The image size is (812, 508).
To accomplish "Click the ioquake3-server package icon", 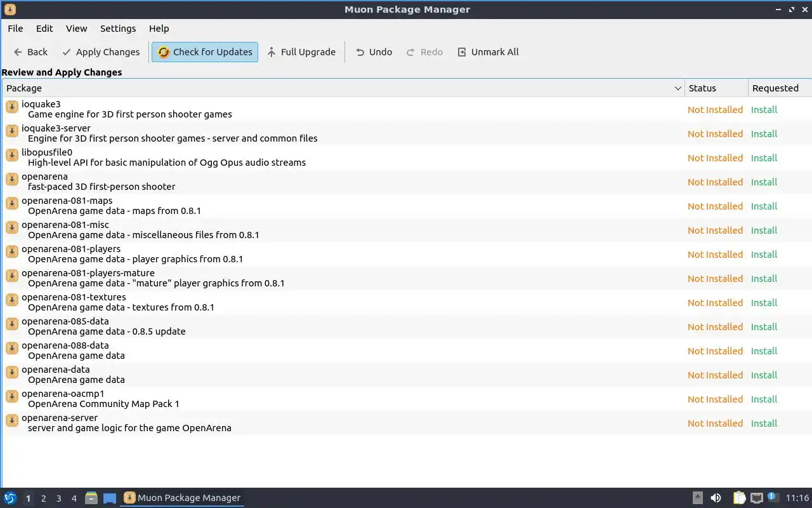I will coord(11,131).
